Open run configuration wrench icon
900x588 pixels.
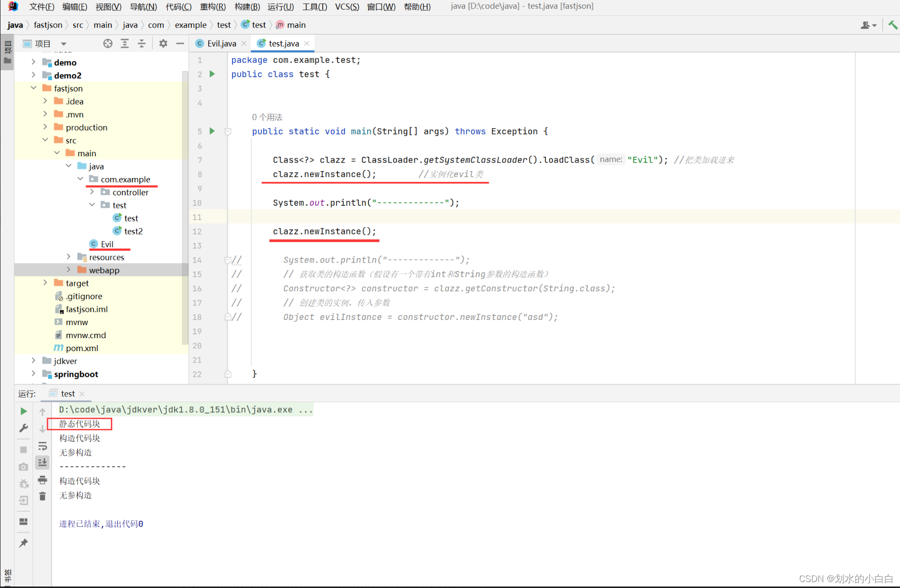23,428
